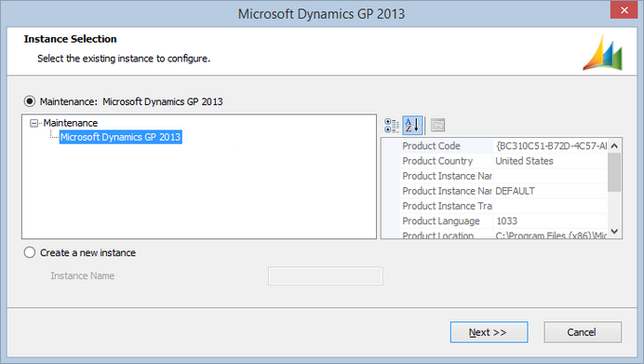The height and width of the screenshot is (364, 644).
Task: Select the Maintenance radio button
Action: click(x=30, y=101)
